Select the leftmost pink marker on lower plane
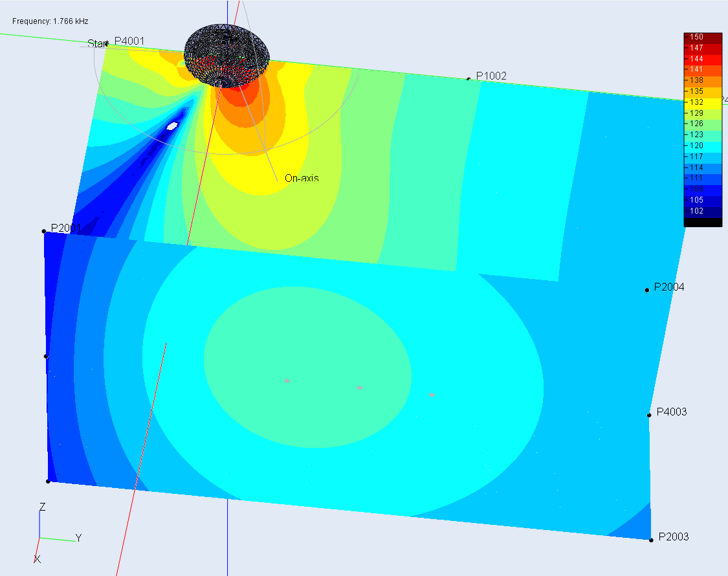The width and height of the screenshot is (728, 576). click(x=287, y=381)
